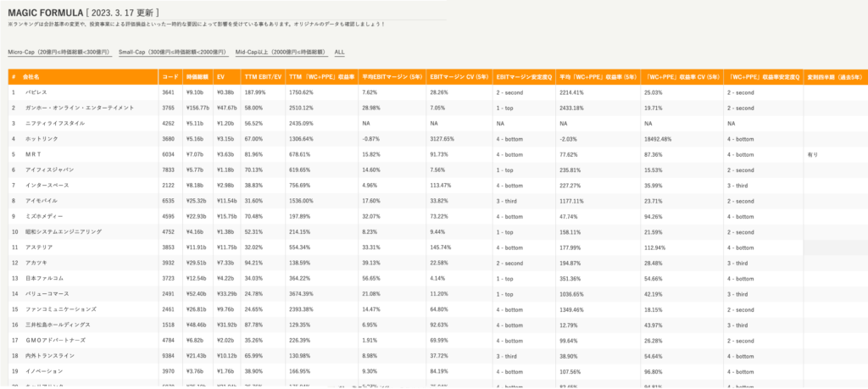Show ALL companies link
868x389 pixels.
tap(339, 52)
